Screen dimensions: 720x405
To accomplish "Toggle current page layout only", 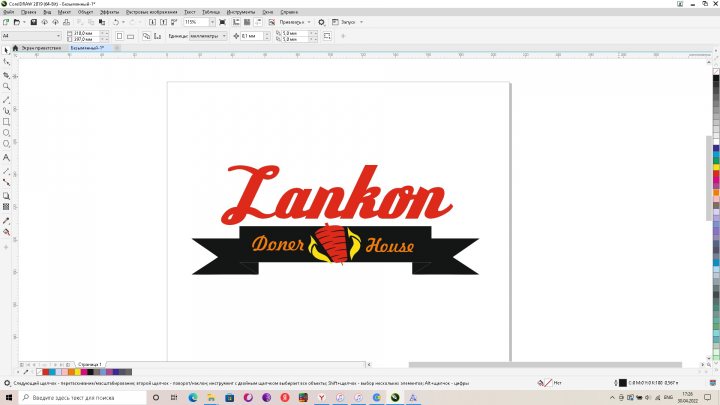I will coord(158,36).
